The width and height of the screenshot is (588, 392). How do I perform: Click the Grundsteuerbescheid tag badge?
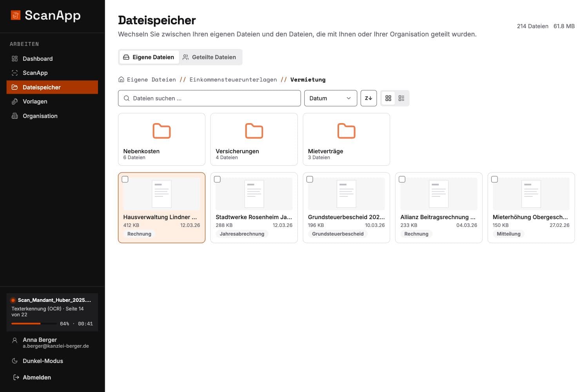[338, 234]
